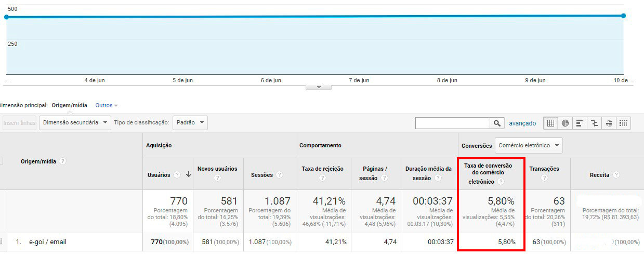Sort by Sessões column header
The image size is (644, 254).
[x=262, y=175]
